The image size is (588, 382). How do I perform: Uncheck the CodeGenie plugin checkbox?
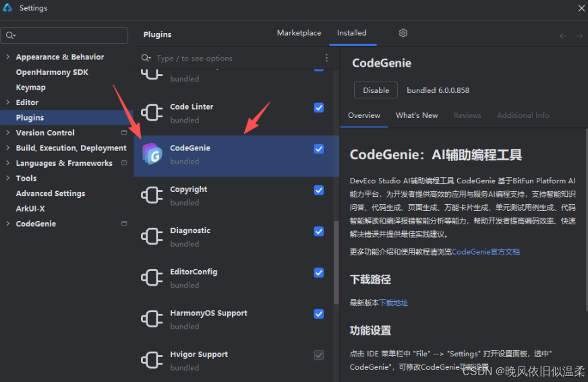[x=319, y=149]
